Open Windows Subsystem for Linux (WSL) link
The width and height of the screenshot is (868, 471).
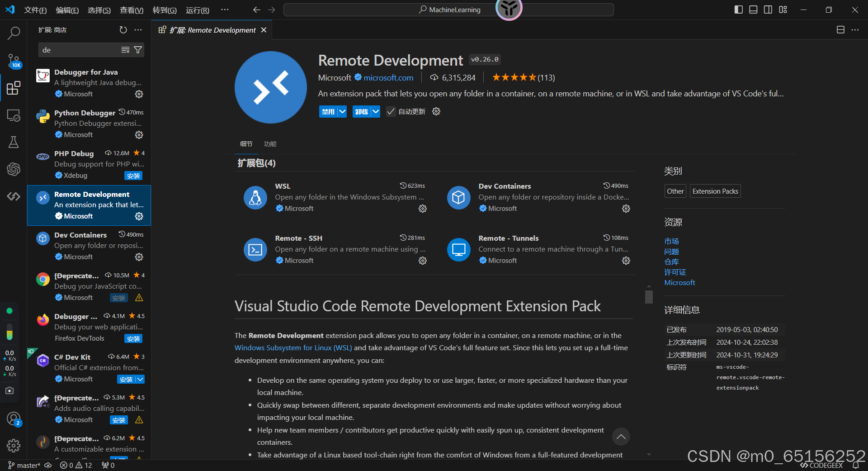click(x=293, y=347)
